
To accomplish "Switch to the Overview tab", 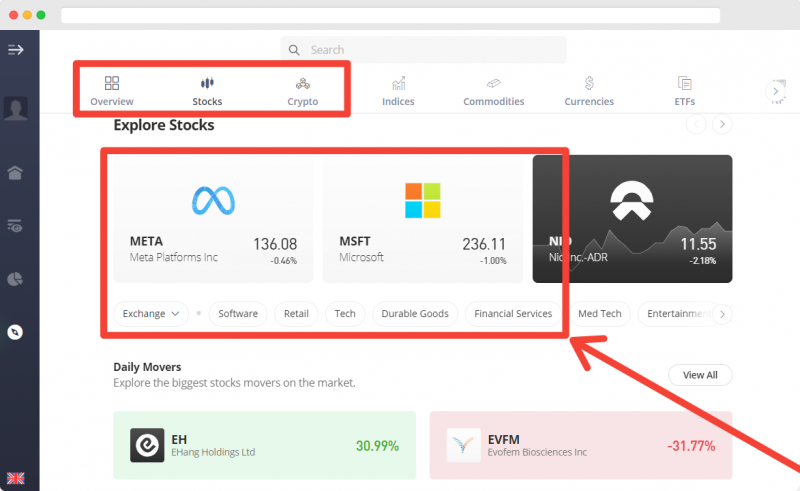I will pos(112,91).
